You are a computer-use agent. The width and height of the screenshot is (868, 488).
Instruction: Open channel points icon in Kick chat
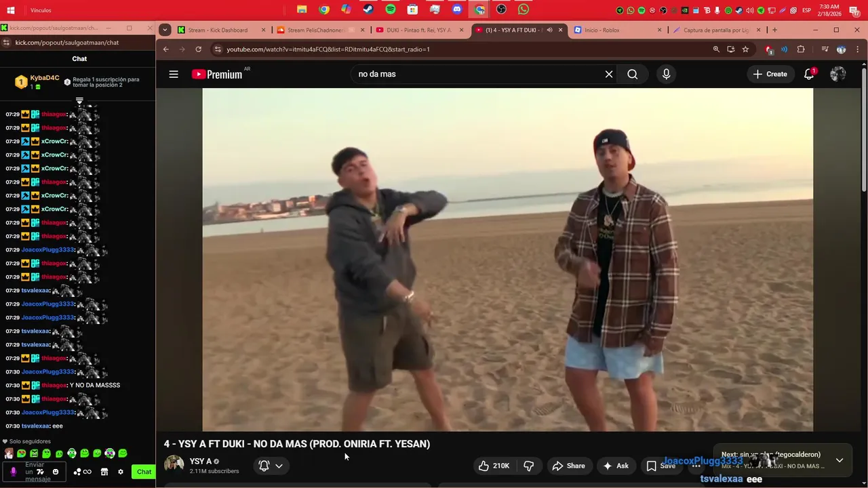[x=82, y=472]
